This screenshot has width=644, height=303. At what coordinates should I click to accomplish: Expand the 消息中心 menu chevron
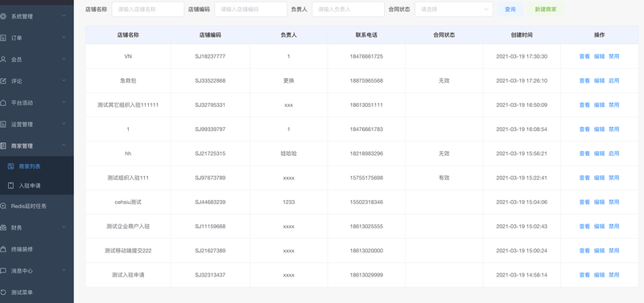click(64, 270)
